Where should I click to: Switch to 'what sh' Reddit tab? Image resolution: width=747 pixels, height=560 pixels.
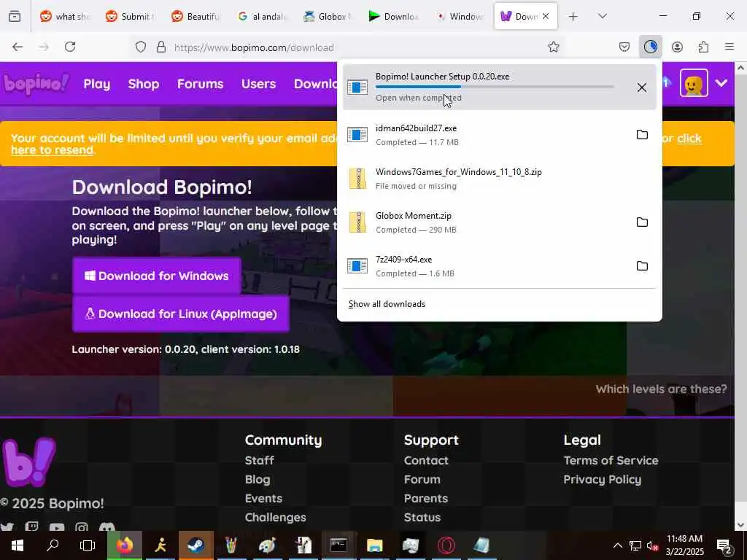coord(65,17)
